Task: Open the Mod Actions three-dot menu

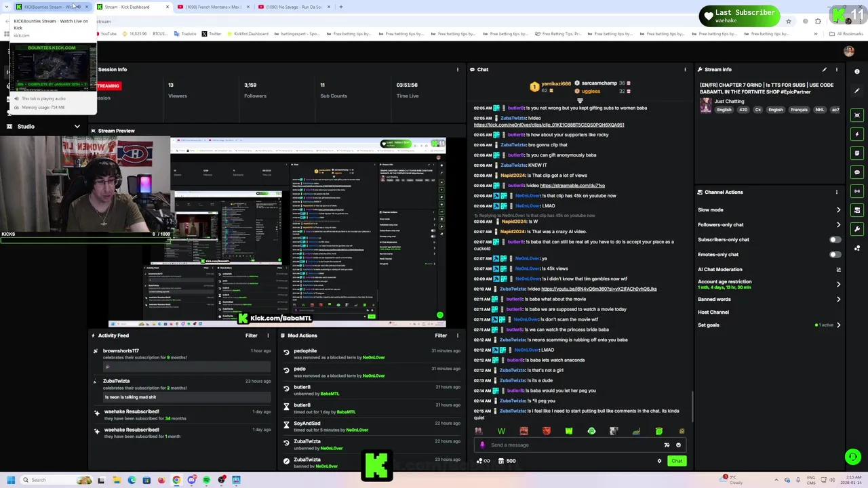Action: pyautogui.click(x=458, y=335)
